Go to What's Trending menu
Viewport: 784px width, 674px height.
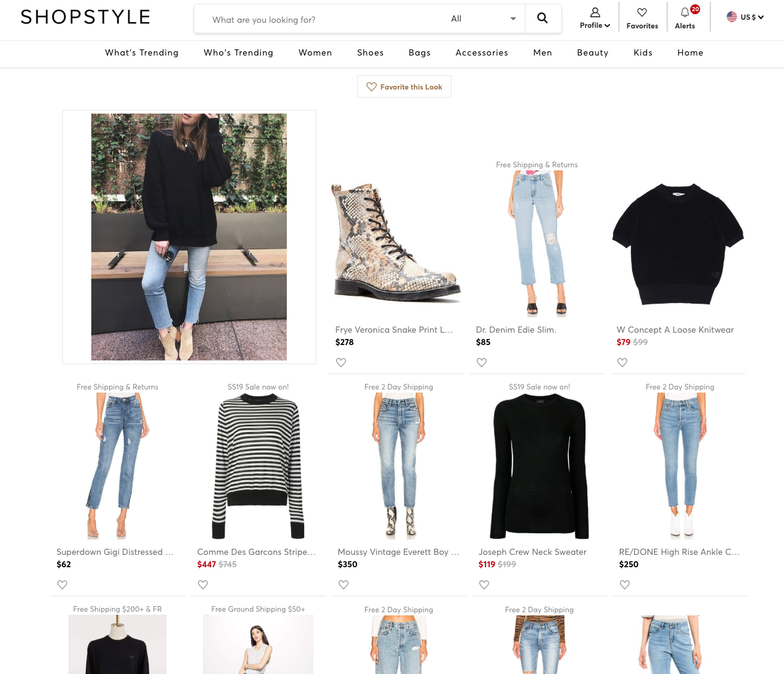coord(142,53)
